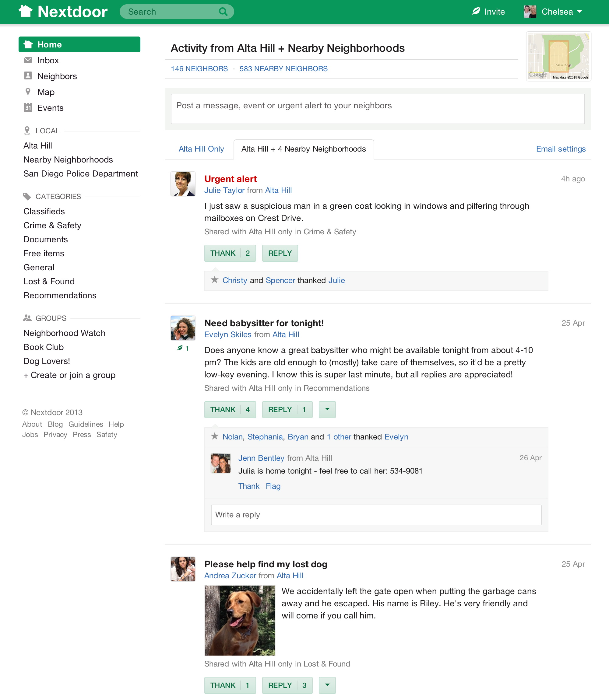Open the 146 Neighbors link
Screen dimensions: 609x700
pos(199,68)
